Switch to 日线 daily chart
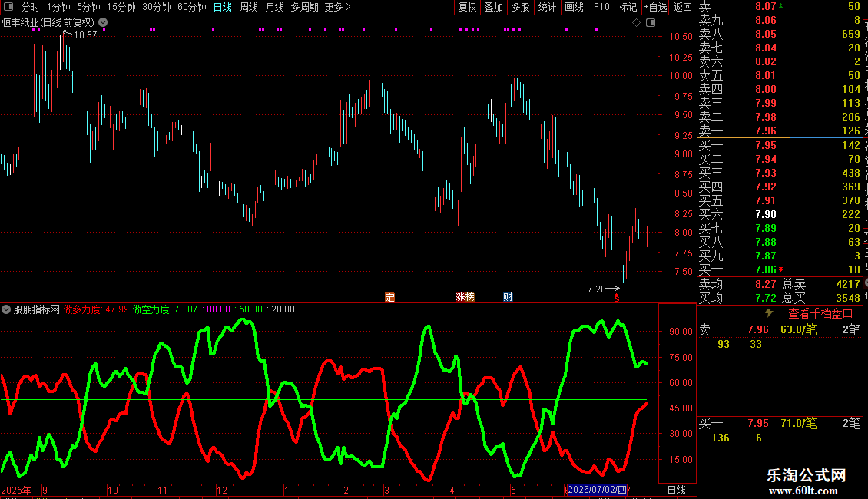Screen dimensions: 868x499 tap(223, 7)
